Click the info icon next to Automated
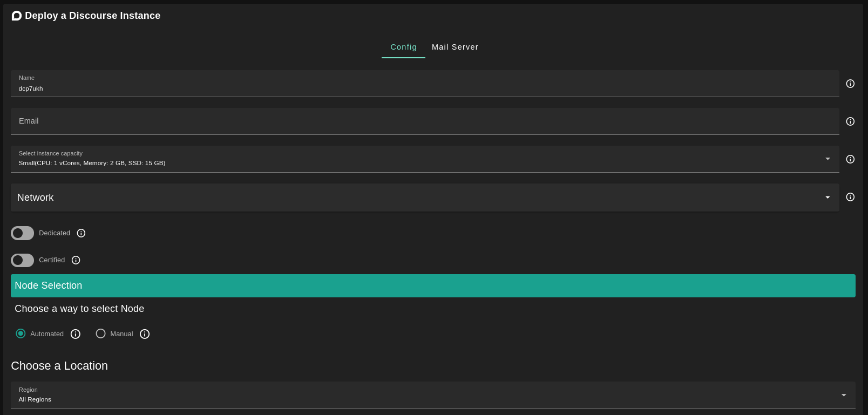 (76, 334)
